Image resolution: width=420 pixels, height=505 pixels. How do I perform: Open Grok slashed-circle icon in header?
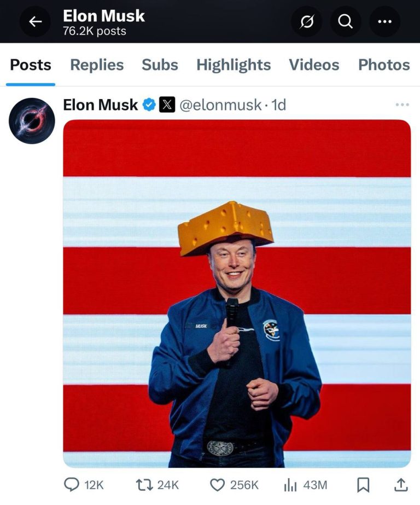click(x=306, y=21)
